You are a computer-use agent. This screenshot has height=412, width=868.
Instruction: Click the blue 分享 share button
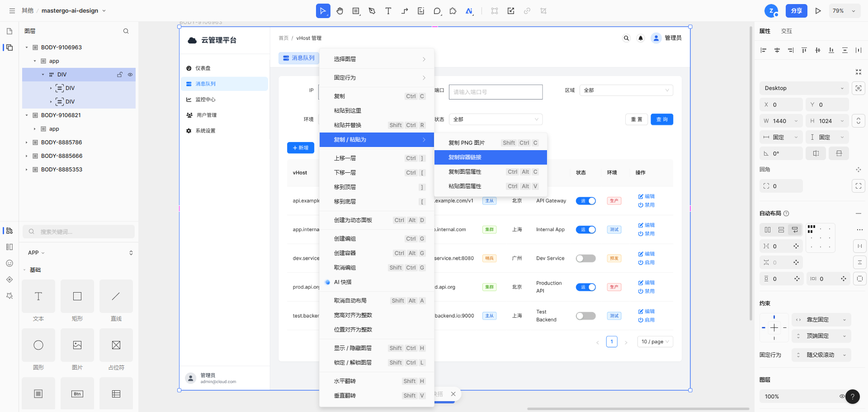click(x=797, y=10)
